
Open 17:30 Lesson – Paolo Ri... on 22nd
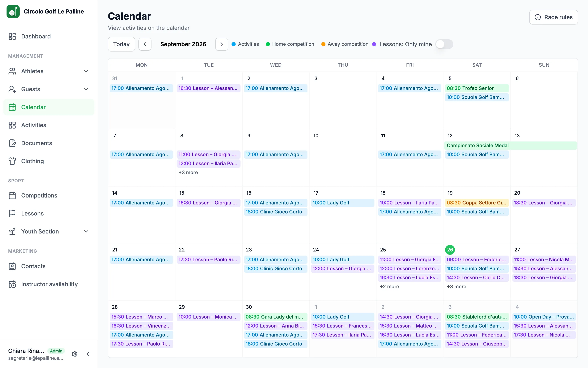tap(208, 260)
